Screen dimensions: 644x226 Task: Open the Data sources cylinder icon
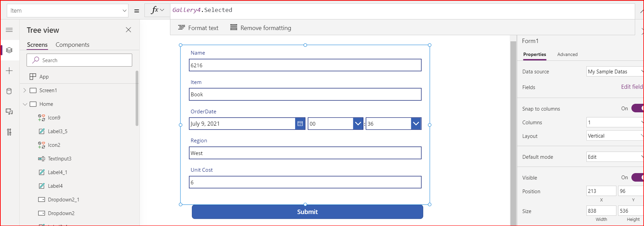tap(9, 91)
